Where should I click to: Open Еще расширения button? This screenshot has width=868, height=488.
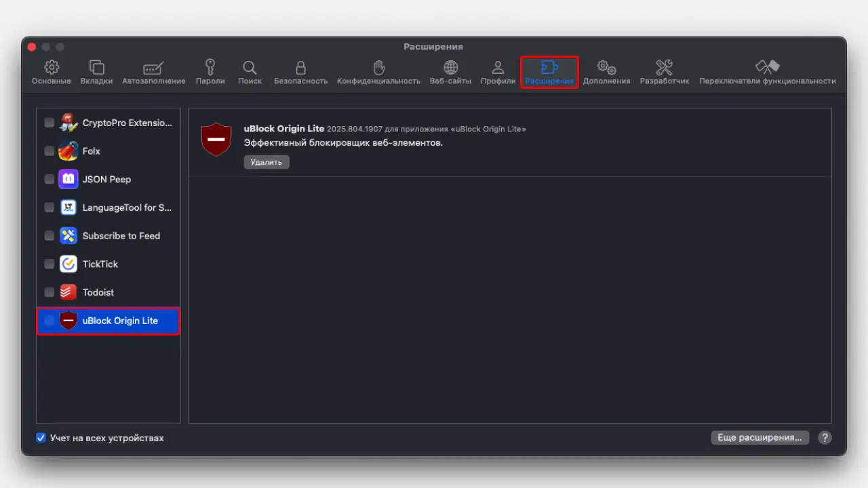(x=759, y=438)
